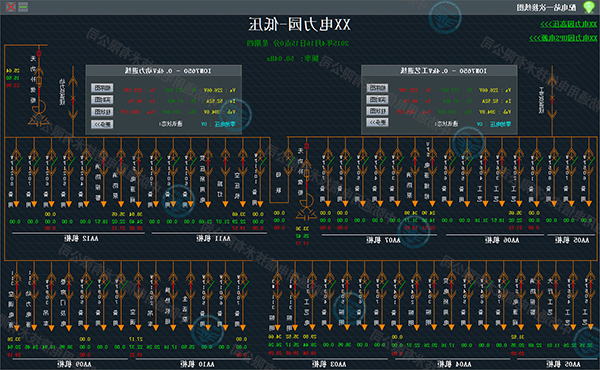Image resolution: width=600 pixels, height=370 pixels.
Task: Click 实时图 button in 工艺进线 panel
Action: click(377, 99)
